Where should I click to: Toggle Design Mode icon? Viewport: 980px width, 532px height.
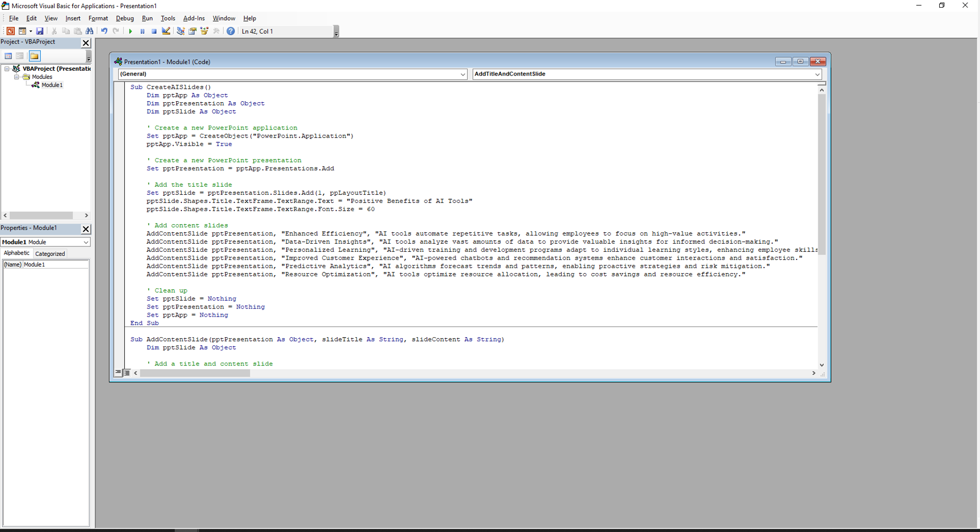coord(166,31)
